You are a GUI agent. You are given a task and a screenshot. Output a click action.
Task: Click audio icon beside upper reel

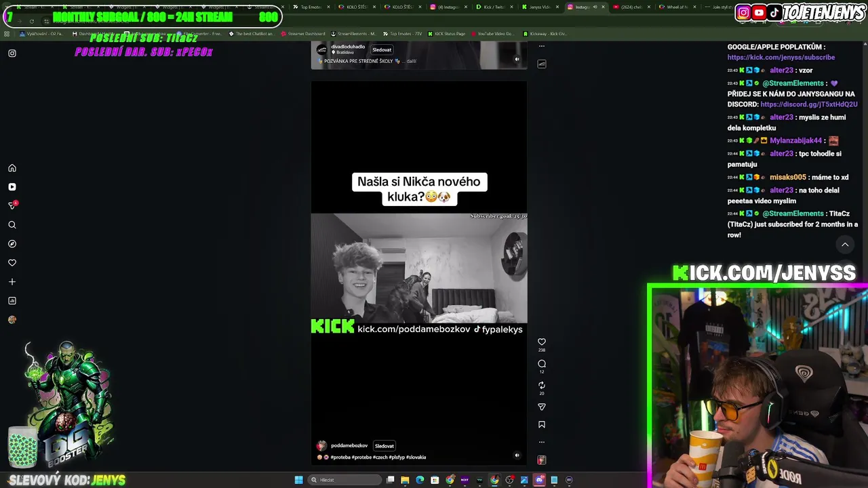[541, 64]
